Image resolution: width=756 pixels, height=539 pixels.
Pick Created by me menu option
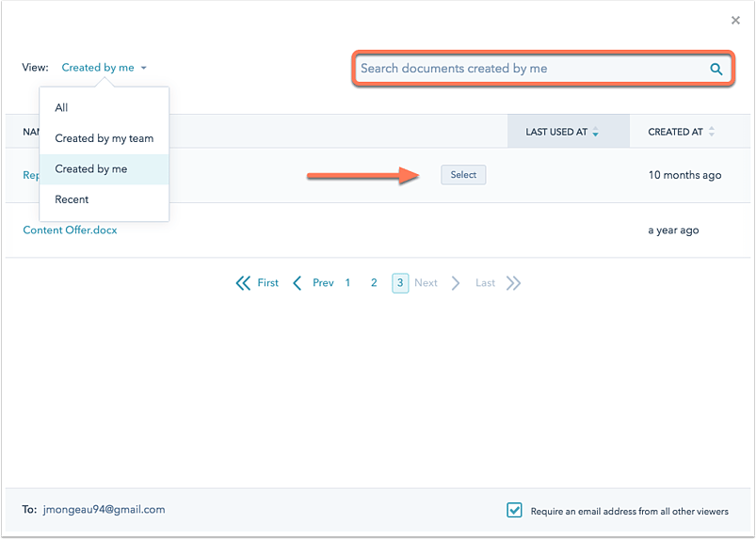(x=105, y=169)
